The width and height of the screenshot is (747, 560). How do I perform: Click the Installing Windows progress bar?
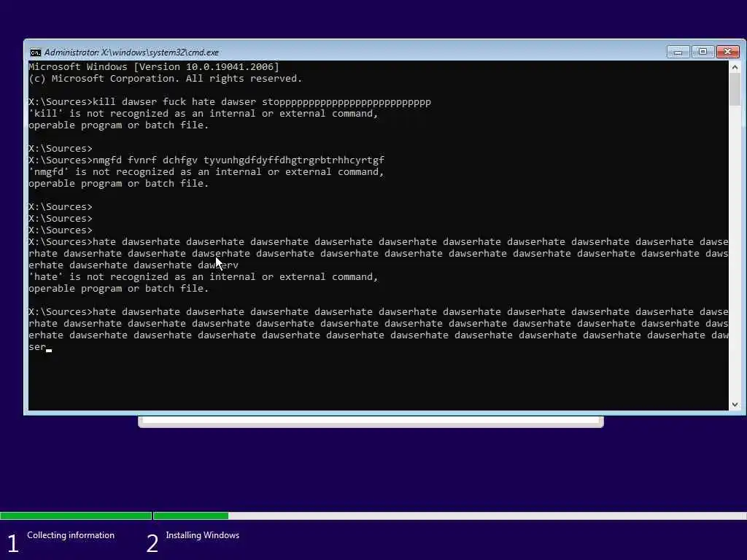coord(449,516)
